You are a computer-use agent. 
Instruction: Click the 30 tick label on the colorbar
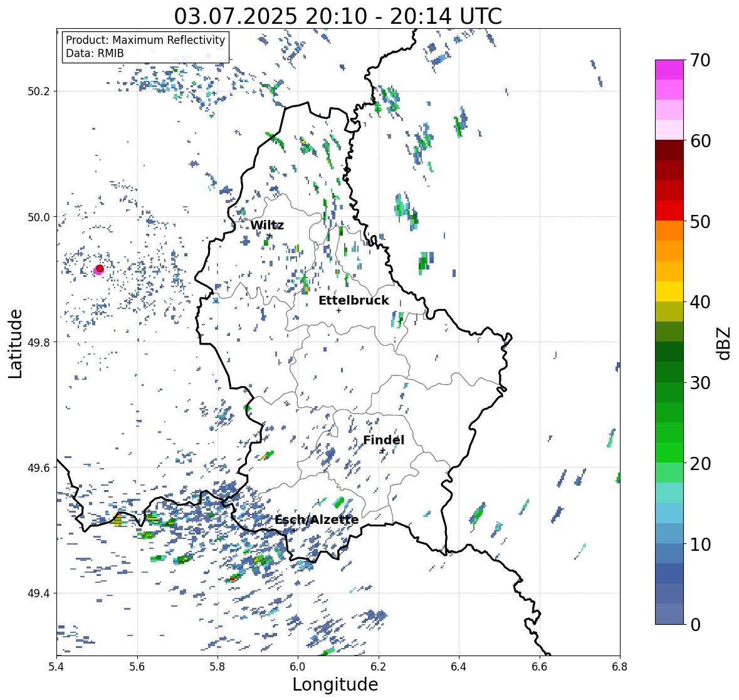click(700, 382)
